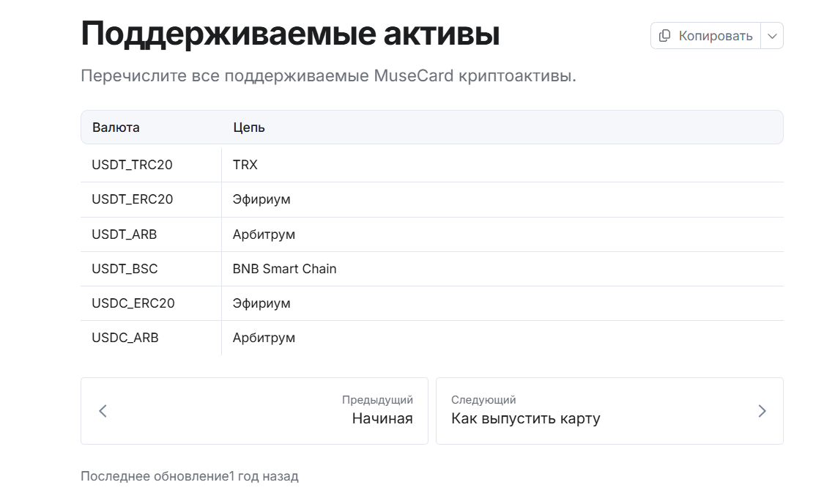Click the left chevron previous-page arrow

[103, 411]
